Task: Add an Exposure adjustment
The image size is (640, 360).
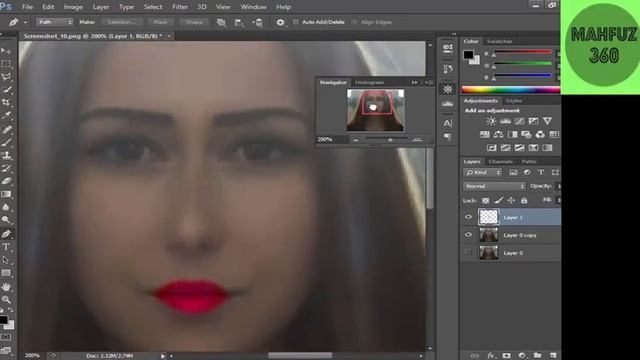Action: tap(533, 121)
